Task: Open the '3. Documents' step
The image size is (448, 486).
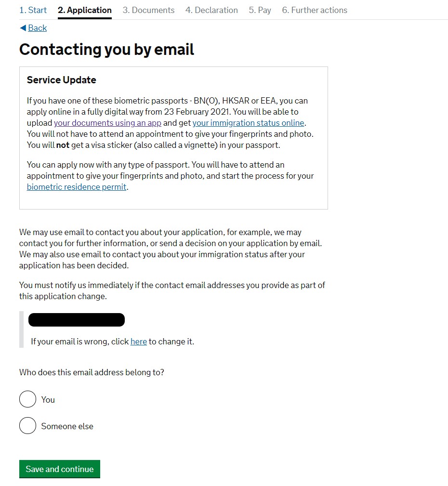Action: (148, 10)
